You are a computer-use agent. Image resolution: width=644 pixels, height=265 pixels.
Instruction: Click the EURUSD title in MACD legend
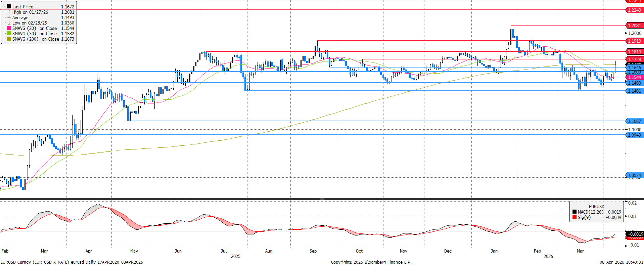(x=596, y=207)
